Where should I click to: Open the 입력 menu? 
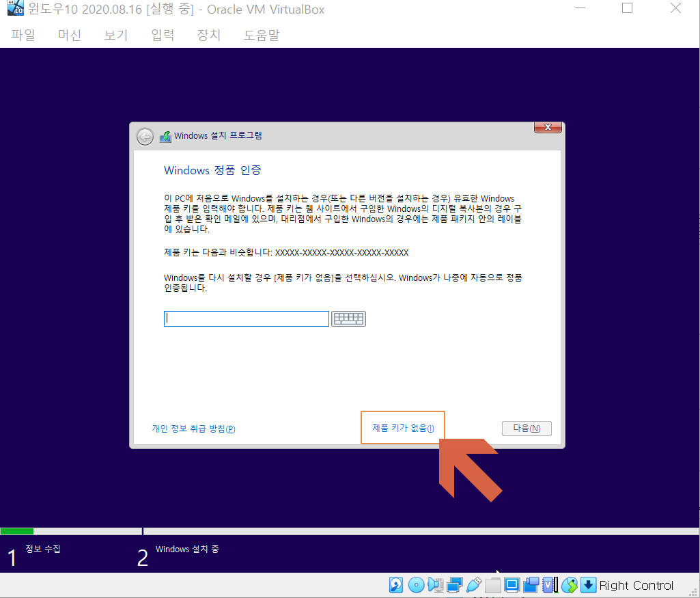pyautogui.click(x=163, y=35)
